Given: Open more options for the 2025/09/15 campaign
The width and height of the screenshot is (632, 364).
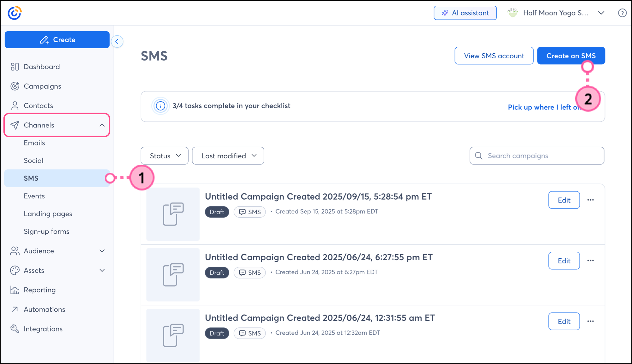Looking at the screenshot, I should click(590, 200).
